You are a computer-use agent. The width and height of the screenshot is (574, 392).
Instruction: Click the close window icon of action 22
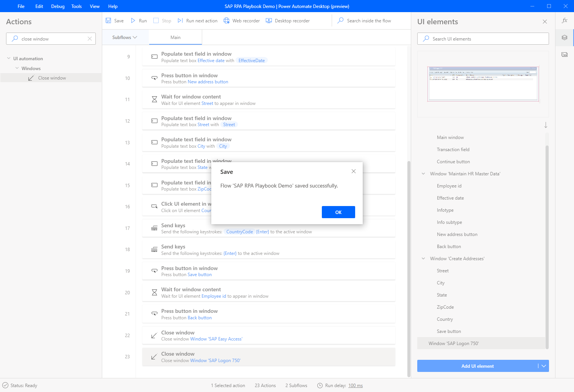click(x=154, y=336)
